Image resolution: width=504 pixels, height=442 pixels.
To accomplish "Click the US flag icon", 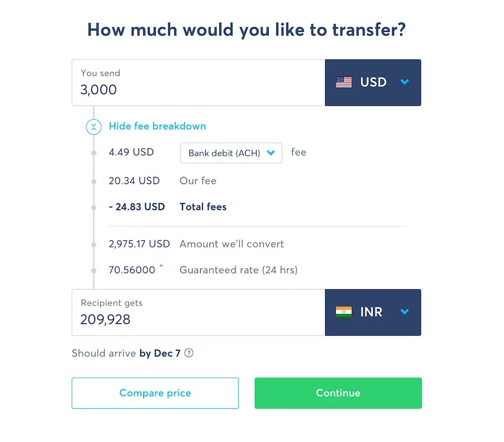I will point(344,82).
